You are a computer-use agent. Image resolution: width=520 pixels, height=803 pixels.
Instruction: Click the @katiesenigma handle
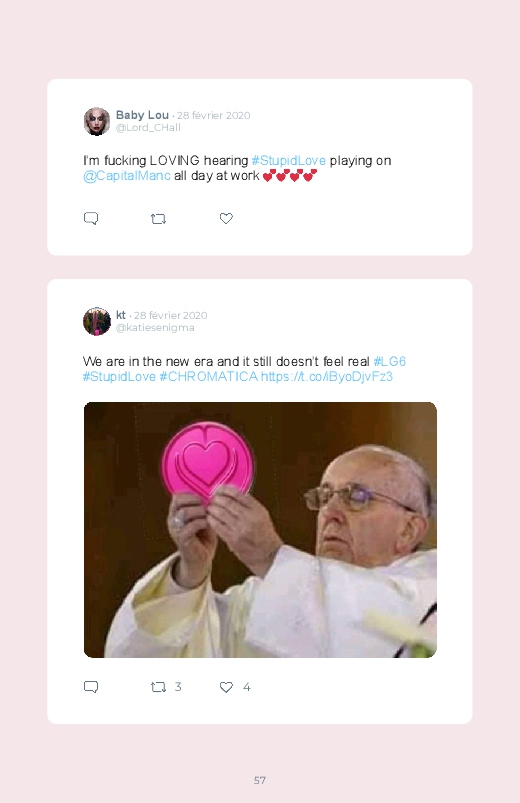point(155,328)
